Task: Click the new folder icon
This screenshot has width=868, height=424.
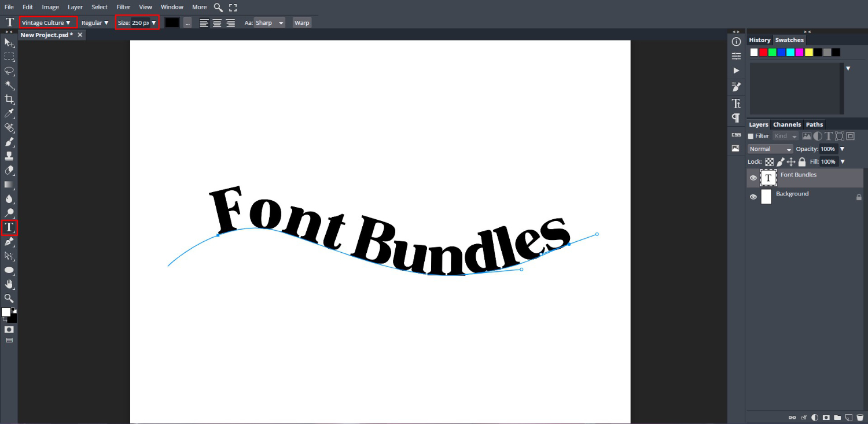Action: (x=837, y=417)
